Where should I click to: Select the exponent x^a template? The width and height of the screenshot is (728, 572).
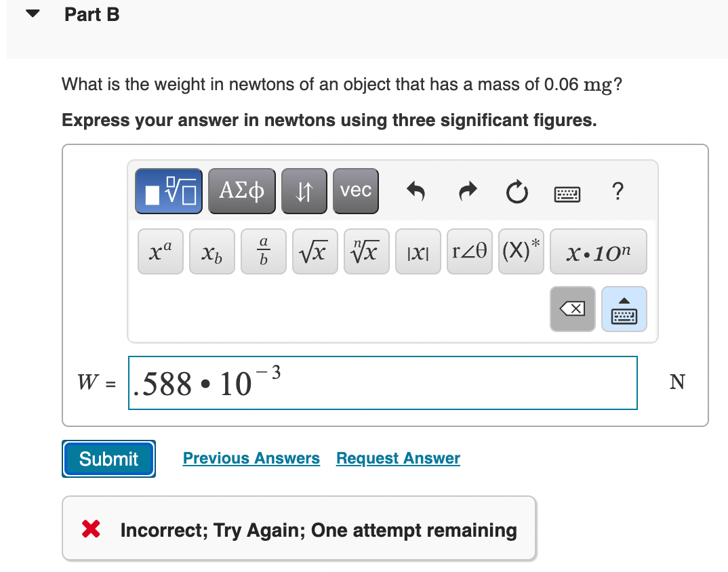coord(160,251)
